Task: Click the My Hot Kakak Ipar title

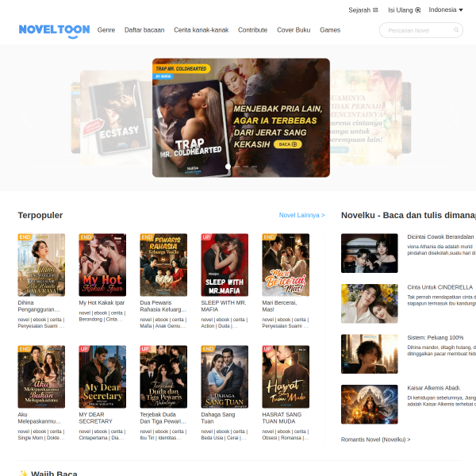Action: (102, 303)
